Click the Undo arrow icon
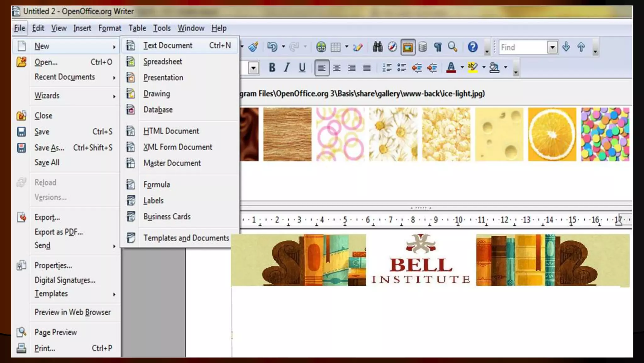The width and height of the screenshot is (644, 363). [x=272, y=47]
